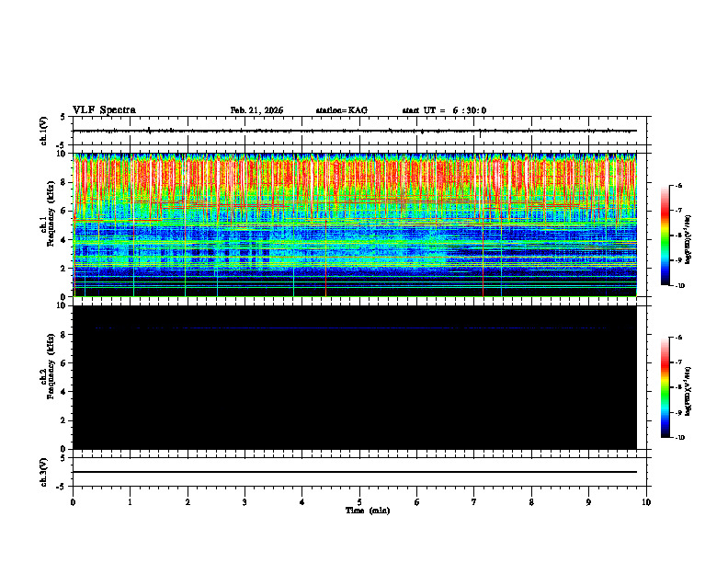Click time axis tick label '5'
Screen dimensions: 728x563
359,502
